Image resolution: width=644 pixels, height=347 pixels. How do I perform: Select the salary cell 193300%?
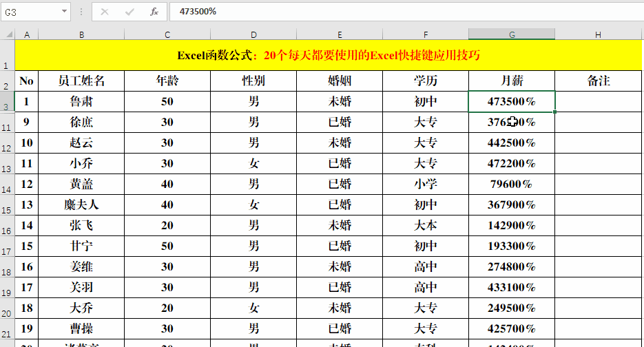pos(512,246)
